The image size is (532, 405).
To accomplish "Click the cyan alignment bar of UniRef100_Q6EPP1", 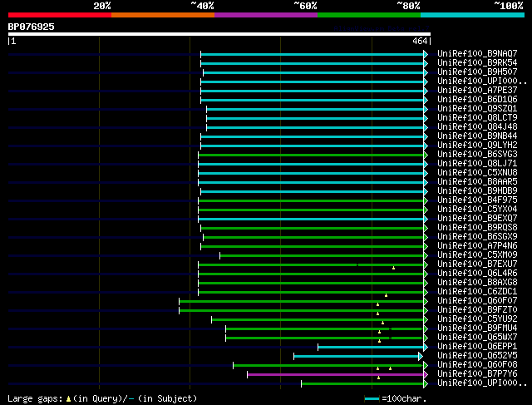I will coord(371,348).
